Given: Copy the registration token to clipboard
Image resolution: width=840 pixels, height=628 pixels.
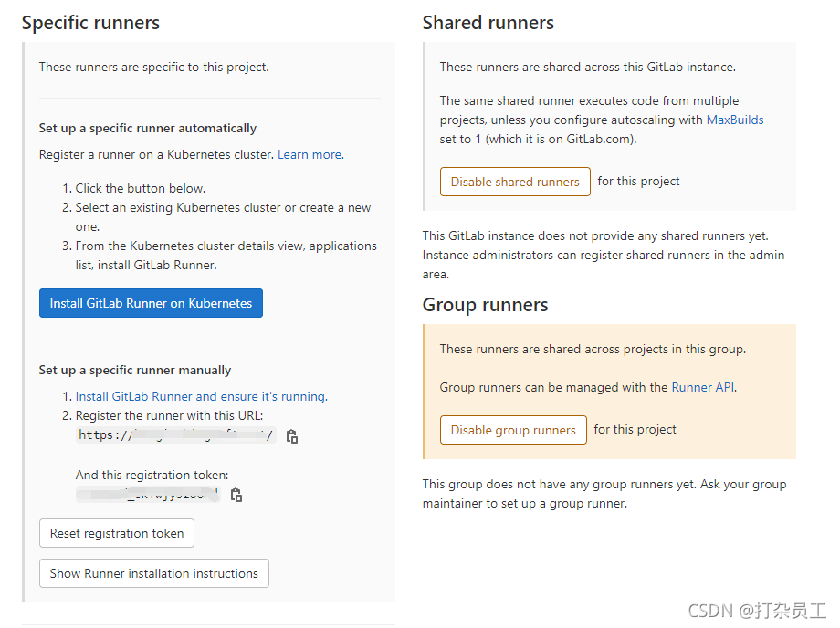Looking at the screenshot, I should (236, 495).
